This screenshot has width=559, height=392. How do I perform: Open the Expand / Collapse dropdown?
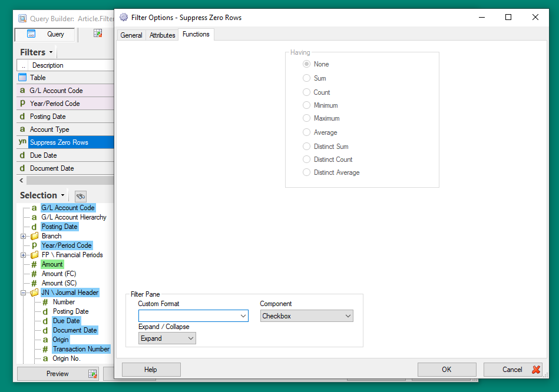coord(167,338)
